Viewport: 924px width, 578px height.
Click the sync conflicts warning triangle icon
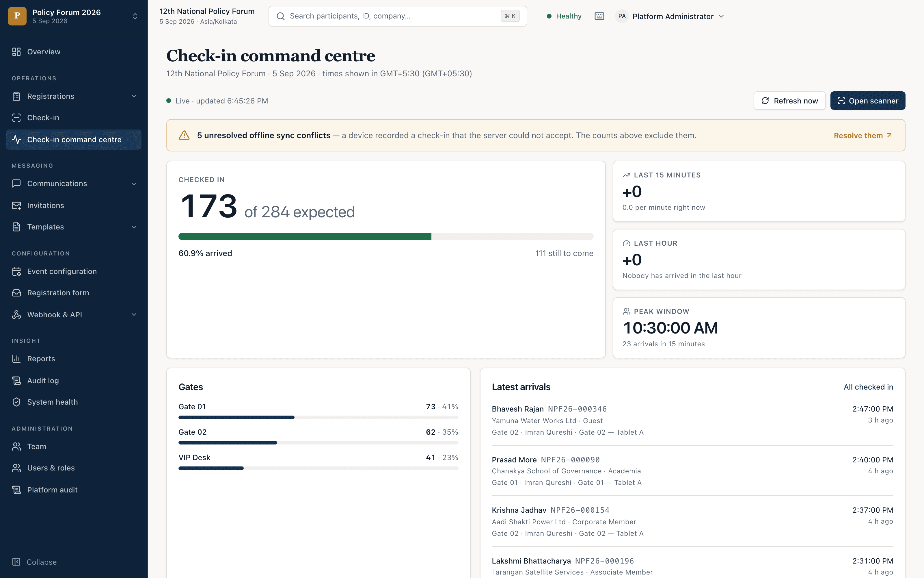click(x=184, y=135)
